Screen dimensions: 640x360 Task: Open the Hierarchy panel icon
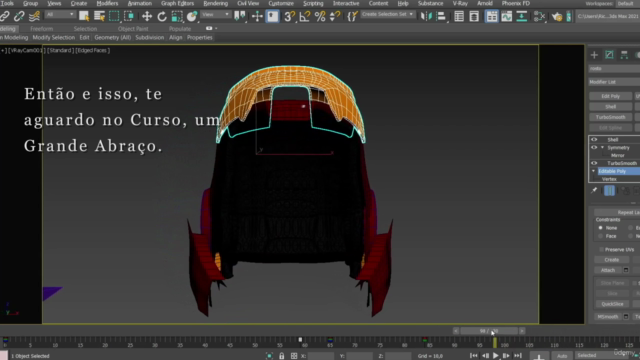tap(624, 55)
